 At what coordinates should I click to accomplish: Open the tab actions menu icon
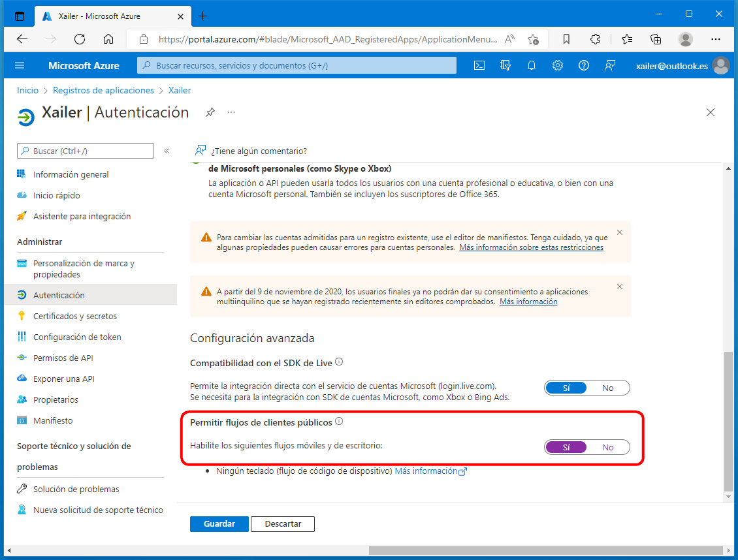point(20,16)
